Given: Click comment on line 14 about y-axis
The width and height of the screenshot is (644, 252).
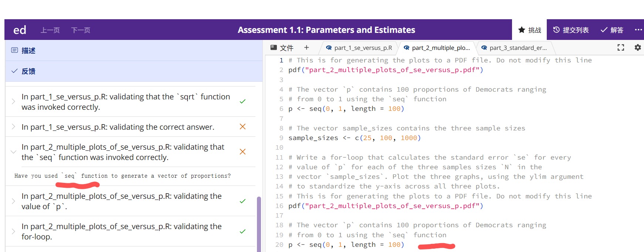Looking at the screenshot, I should [x=394, y=186].
